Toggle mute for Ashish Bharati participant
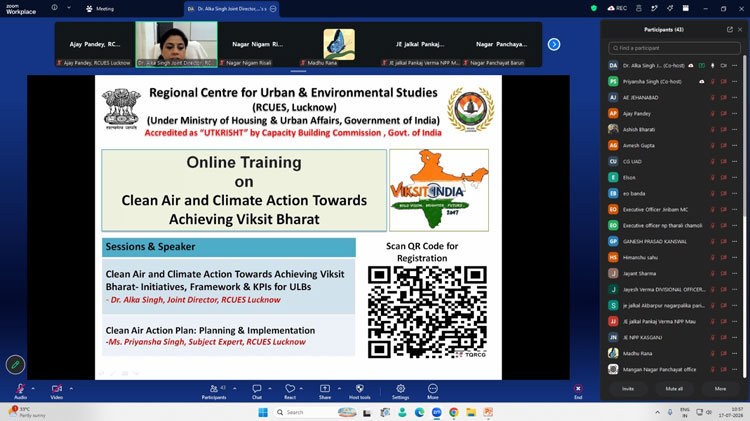The image size is (750, 421). click(x=713, y=130)
